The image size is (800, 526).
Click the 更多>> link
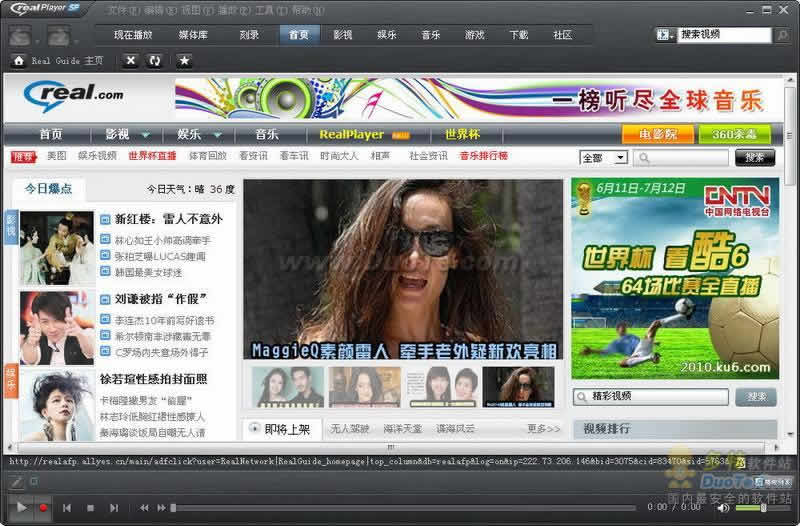pyautogui.click(x=543, y=429)
